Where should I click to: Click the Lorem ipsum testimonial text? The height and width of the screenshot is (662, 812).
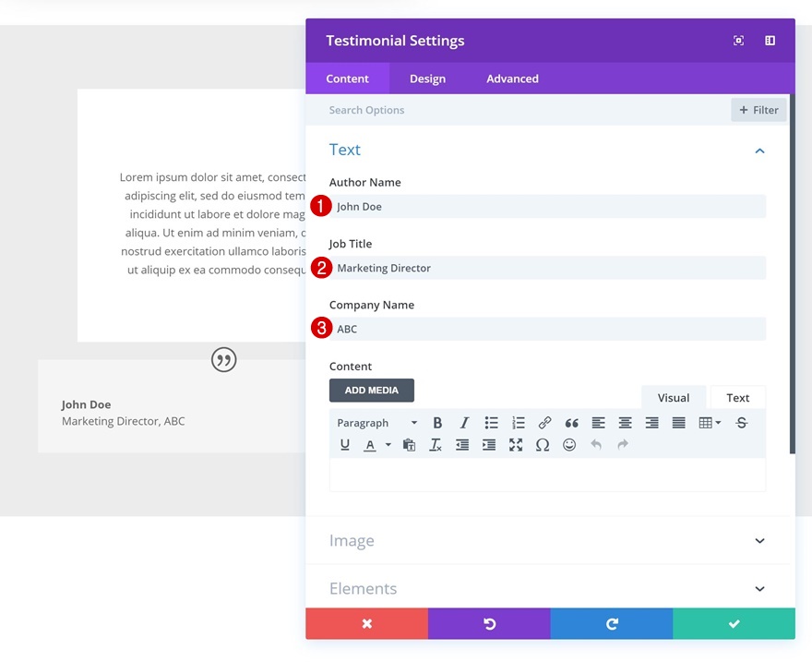[212, 223]
